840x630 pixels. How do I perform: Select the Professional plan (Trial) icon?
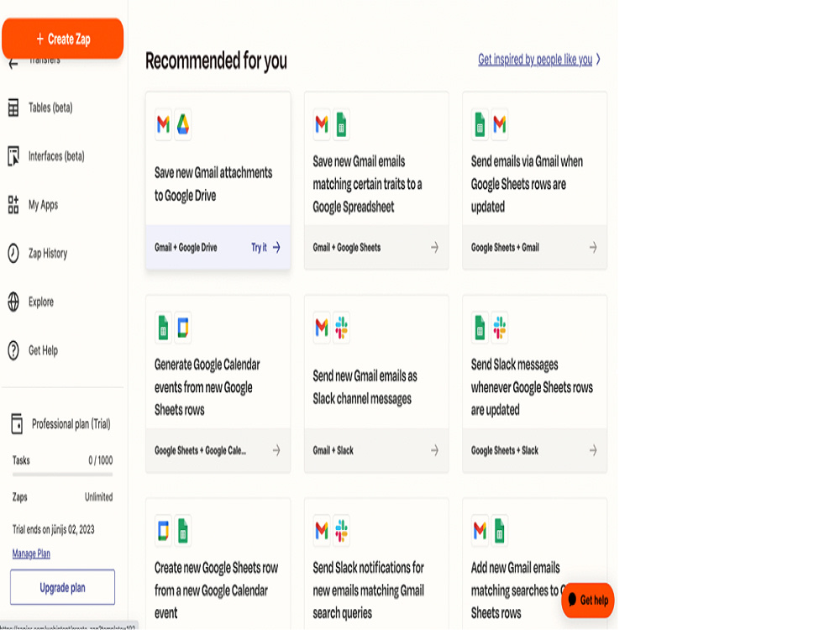pyautogui.click(x=17, y=423)
